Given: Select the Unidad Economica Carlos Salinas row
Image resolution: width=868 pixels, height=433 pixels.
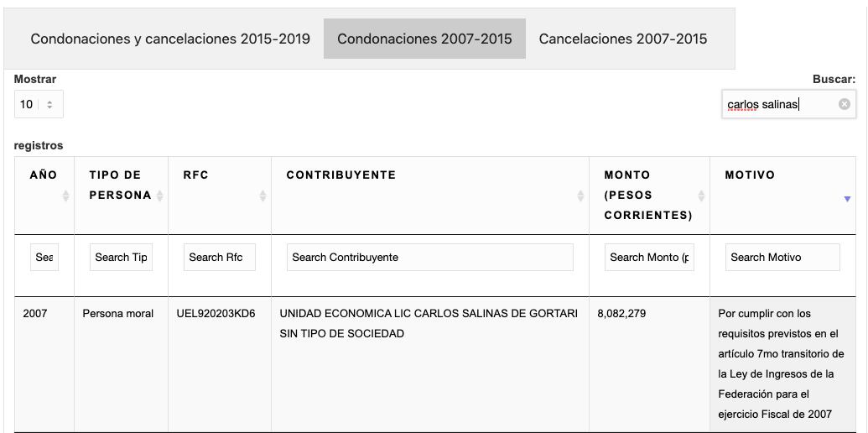Looking at the screenshot, I should pos(429,324).
